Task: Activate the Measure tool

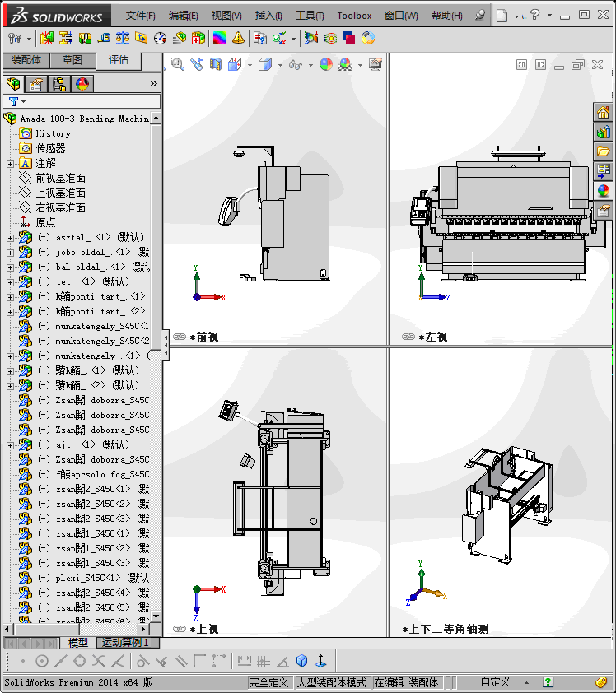Action: [104, 39]
